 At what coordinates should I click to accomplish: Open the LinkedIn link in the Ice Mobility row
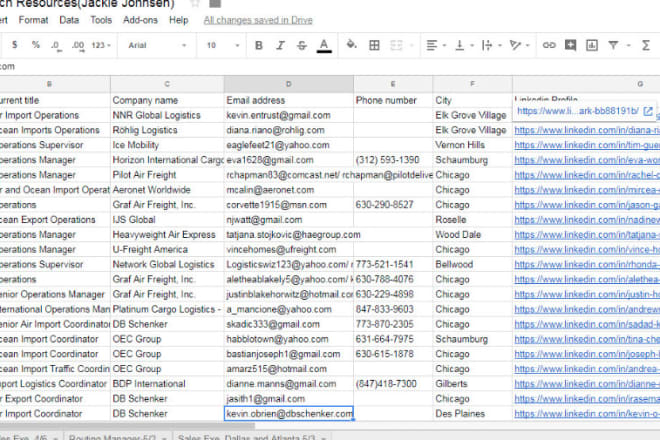click(587, 145)
